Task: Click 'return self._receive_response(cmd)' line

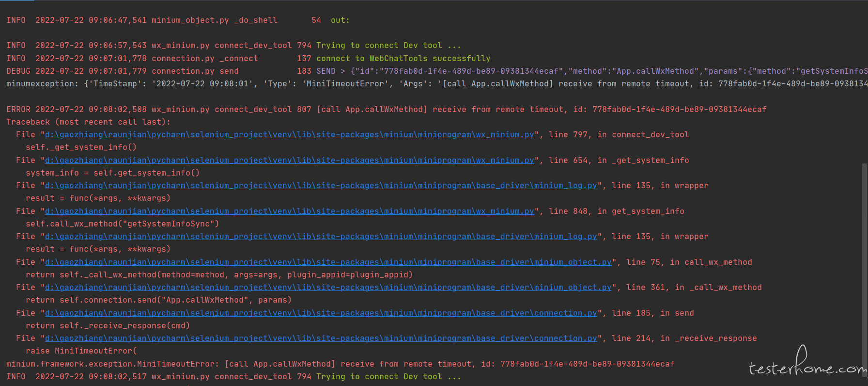Action: click(x=108, y=326)
